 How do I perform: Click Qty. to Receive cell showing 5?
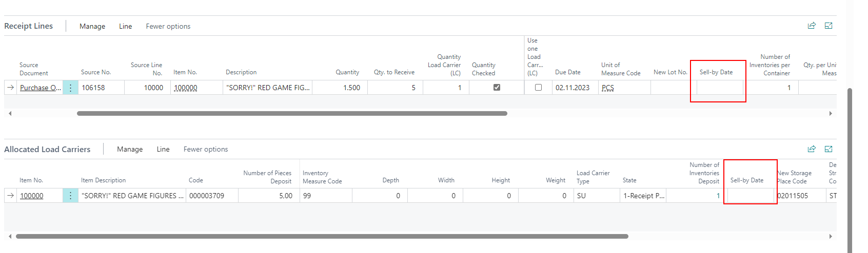[x=394, y=88]
